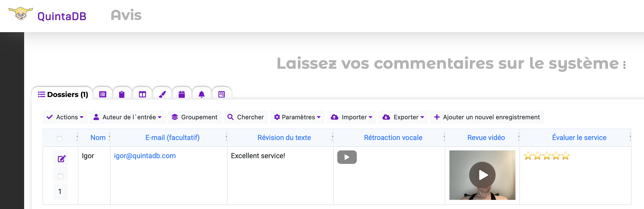Play the voice feedback audio
Screen dimensions: 644x209
coord(347,157)
